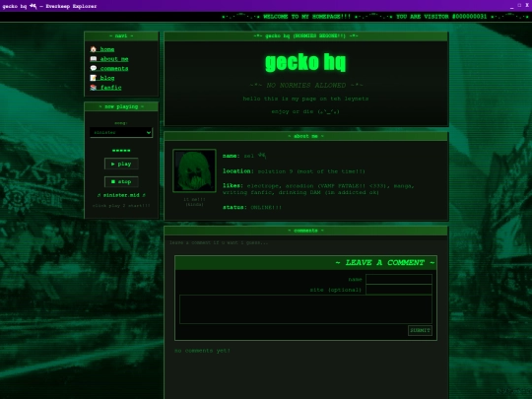Click the window title 'gecko hq – Everkeep Explorer'
This screenshot has height=399, width=532.
(49, 6)
